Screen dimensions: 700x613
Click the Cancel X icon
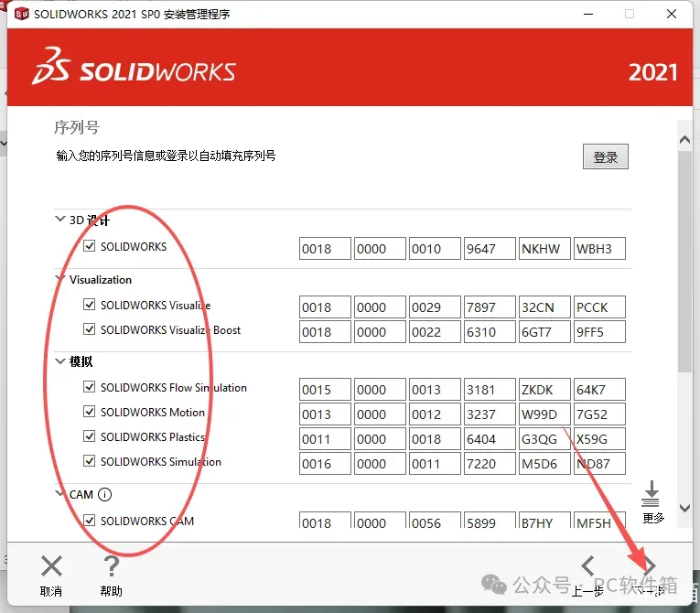(x=51, y=566)
